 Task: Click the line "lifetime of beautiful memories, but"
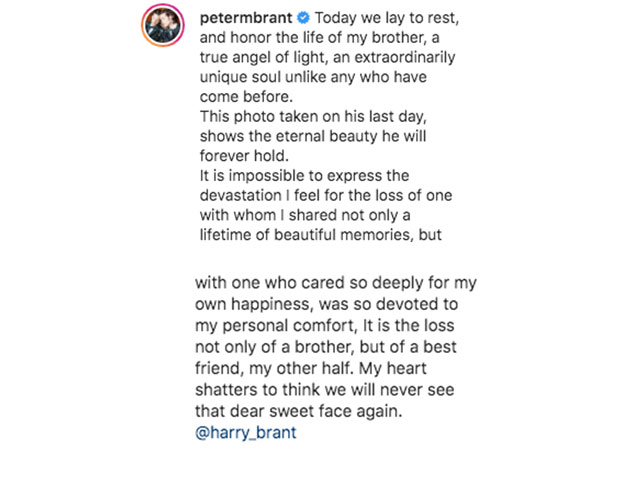[x=314, y=237]
